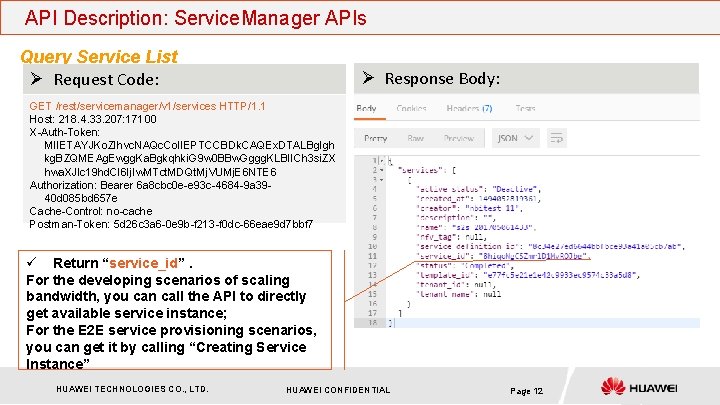
Task: Click the X-Auth-Token: label
Action: (x=64, y=132)
